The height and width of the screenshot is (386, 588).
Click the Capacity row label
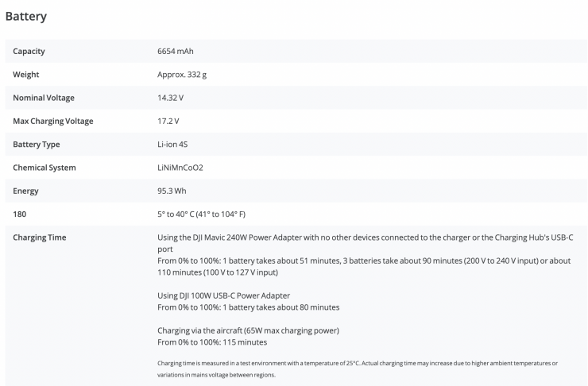pos(29,52)
